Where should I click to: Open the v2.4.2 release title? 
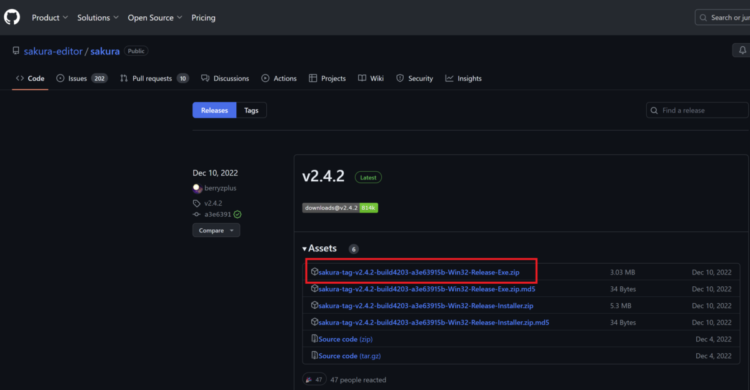[x=323, y=176]
